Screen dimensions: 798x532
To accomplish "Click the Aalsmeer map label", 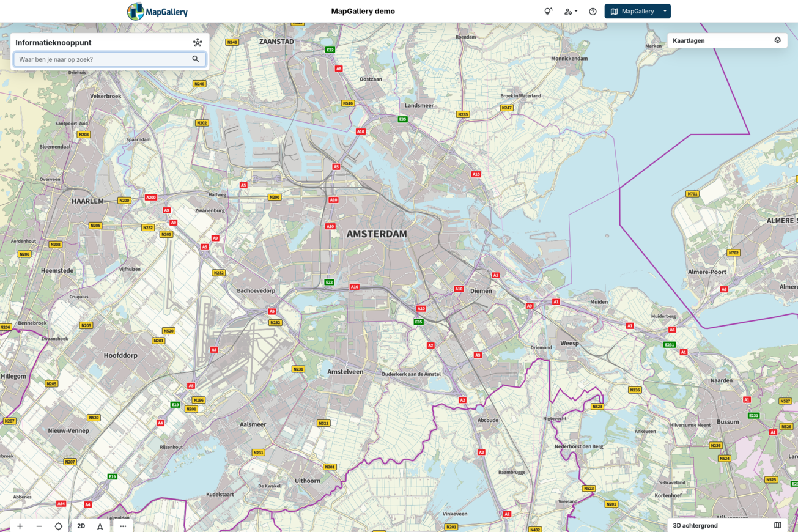I will [x=253, y=424].
